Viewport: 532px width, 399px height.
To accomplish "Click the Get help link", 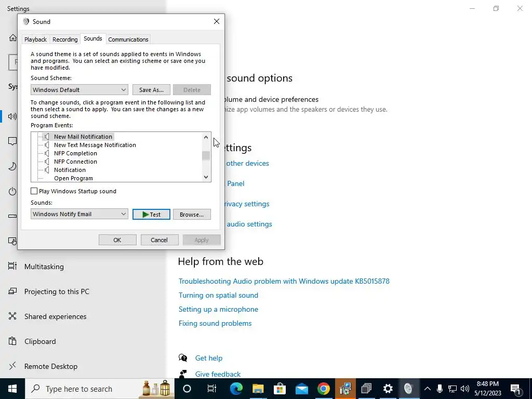I will click(209, 358).
